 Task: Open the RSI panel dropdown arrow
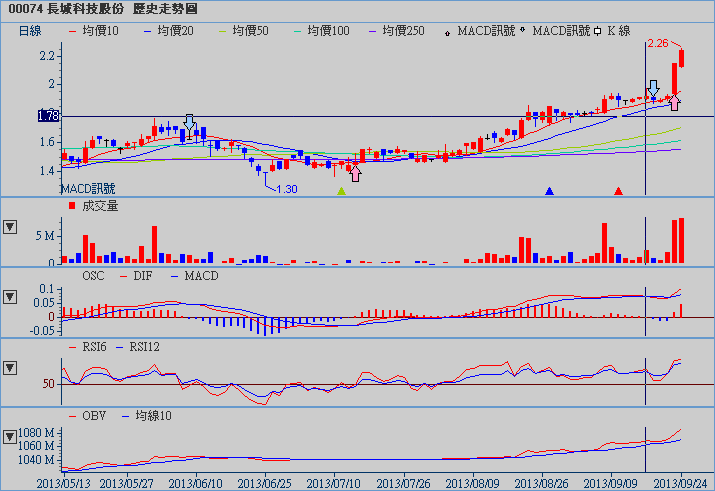11,368
